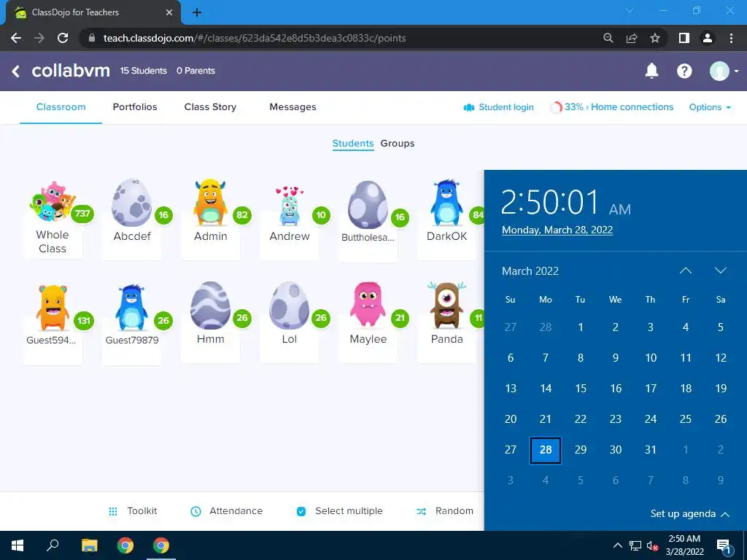Open the network tray icon
This screenshot has width=747, height=560.
[635, 545]
